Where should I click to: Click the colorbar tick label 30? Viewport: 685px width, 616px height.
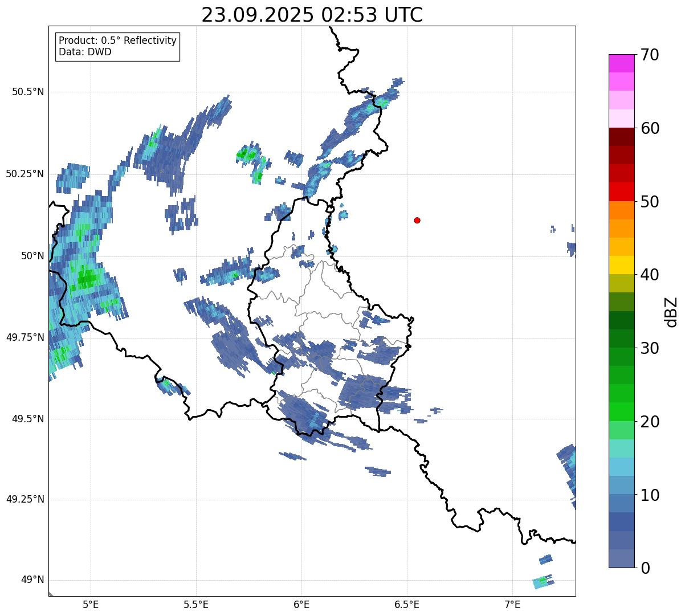tap(650, 348)
